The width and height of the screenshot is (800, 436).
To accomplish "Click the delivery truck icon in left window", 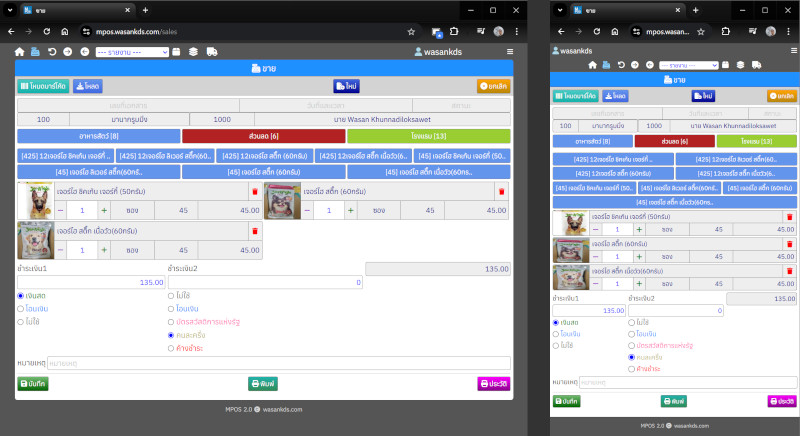I will pyautogui.click(x=212, y=51).
